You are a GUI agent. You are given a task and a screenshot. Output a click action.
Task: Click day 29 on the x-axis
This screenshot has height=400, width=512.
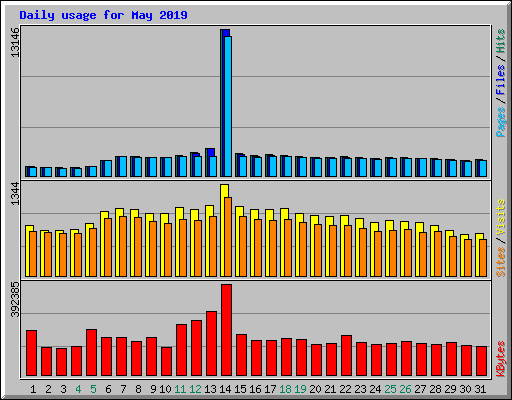click(450, 389)
